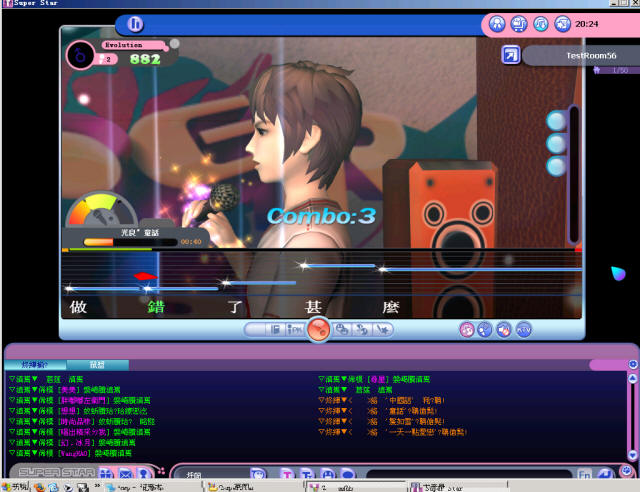This screenshot has height=492, width=640.
Task: Click the emoticon face icon in the chat bar
Action: [x=258, y=474]
